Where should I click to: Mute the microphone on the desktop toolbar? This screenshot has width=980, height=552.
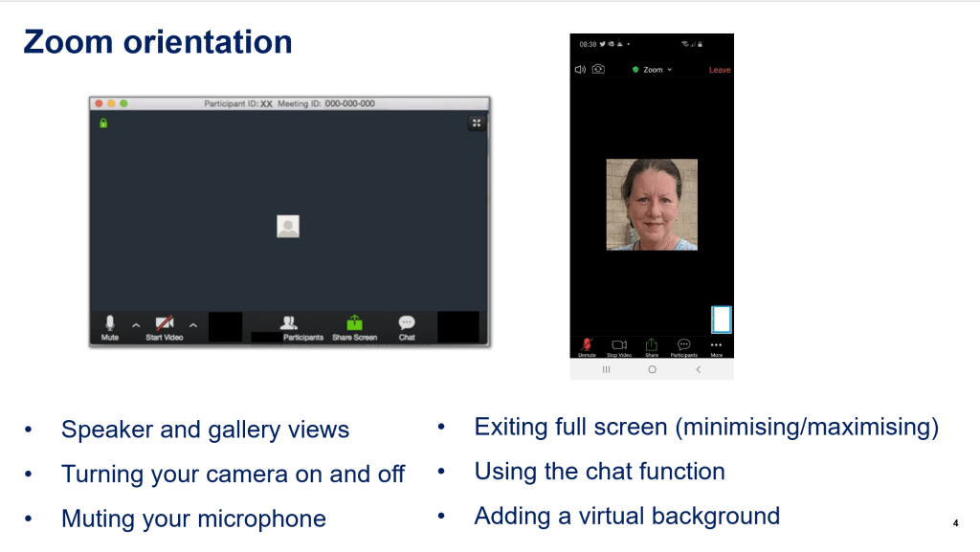click(110, 322)
